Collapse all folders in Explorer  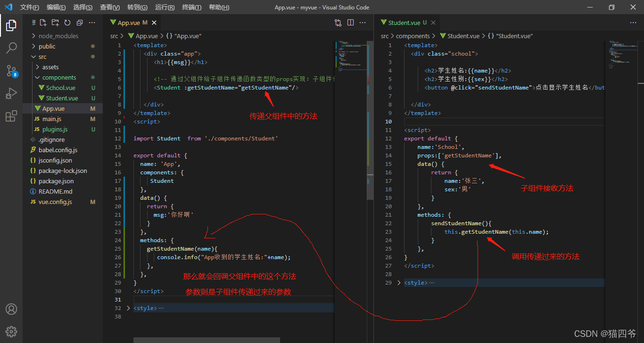(x=79, y=23)
